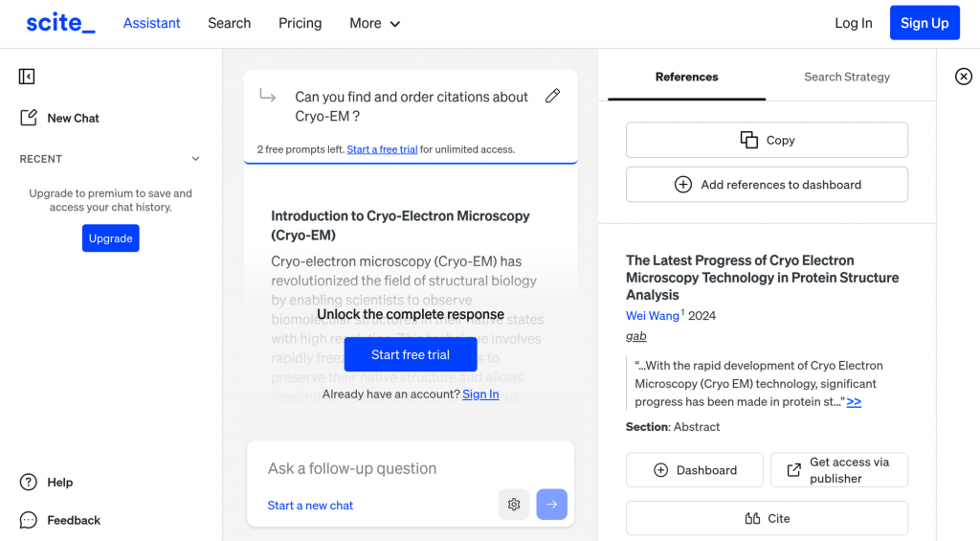980x541 pixels.
Task: Click the Copy references button
Action: click(x=767, y=140)
